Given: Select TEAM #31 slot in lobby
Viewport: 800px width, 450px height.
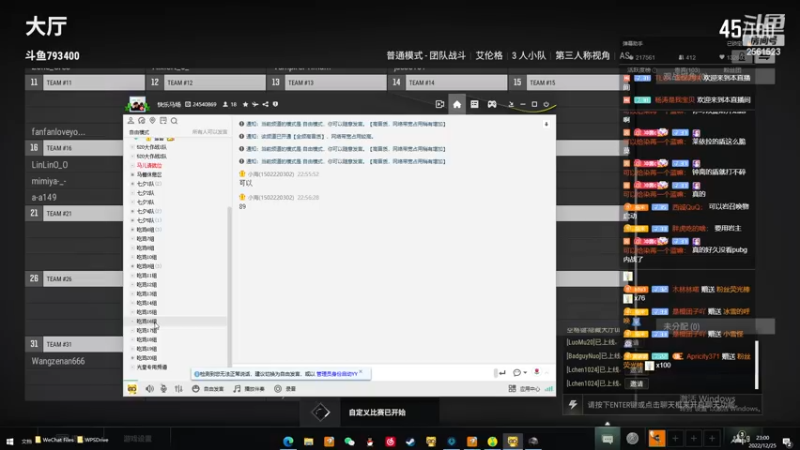Looking at the screenshot, I should point(74,344).
